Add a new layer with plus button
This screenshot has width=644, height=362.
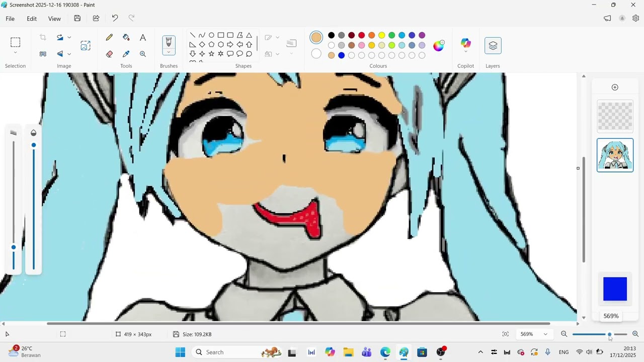[615, 87]
